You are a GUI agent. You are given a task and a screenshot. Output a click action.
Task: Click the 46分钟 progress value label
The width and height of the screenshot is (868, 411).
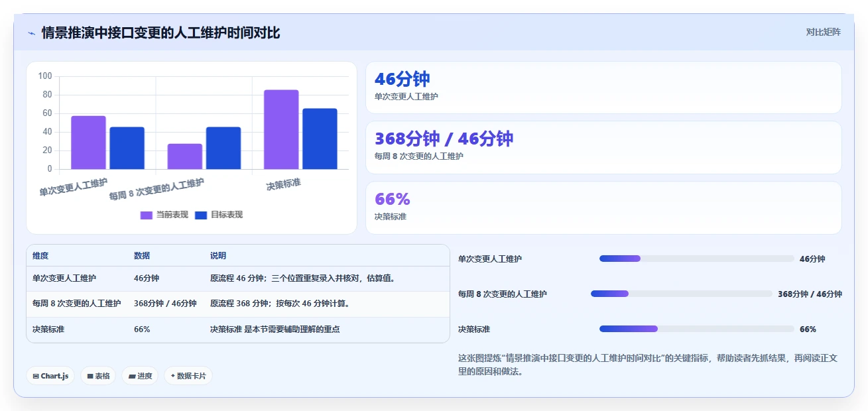[x=812, y=259]
